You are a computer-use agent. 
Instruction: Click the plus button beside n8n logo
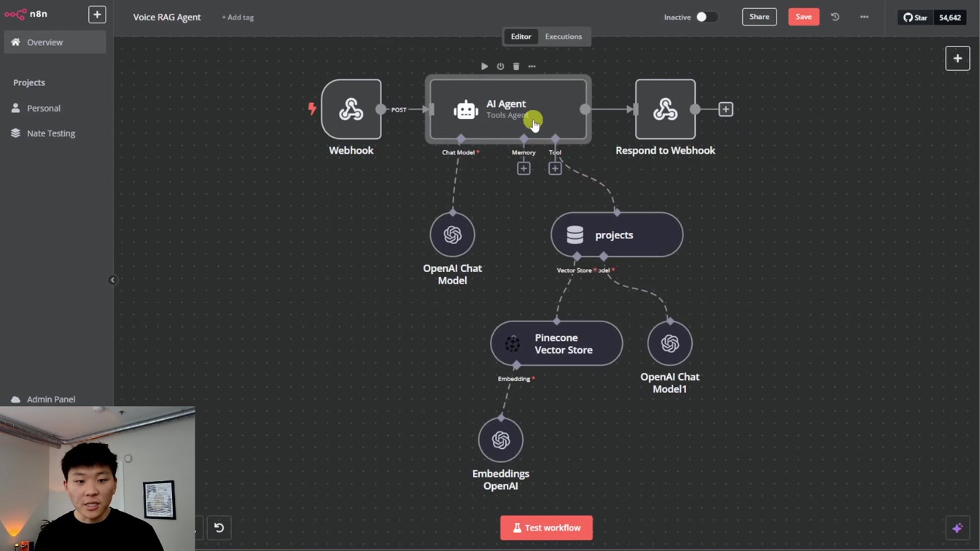(97, 15)
